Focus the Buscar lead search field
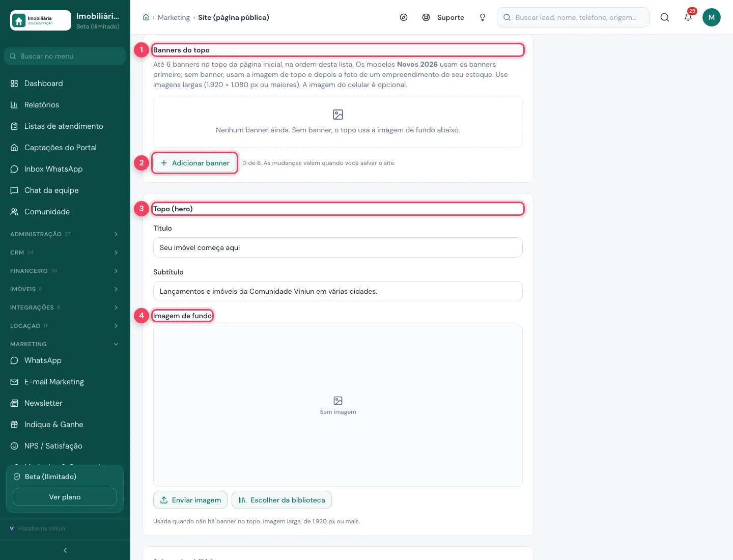The image size is (733, 560). pyautogui.click(x=573, y=17)
